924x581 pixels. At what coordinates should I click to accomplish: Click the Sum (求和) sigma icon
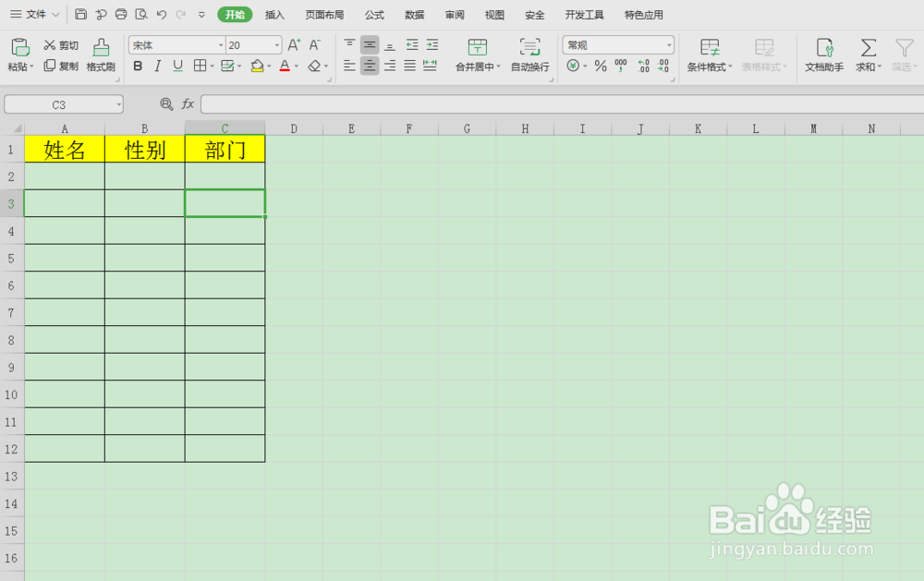(x=868, y=48)
